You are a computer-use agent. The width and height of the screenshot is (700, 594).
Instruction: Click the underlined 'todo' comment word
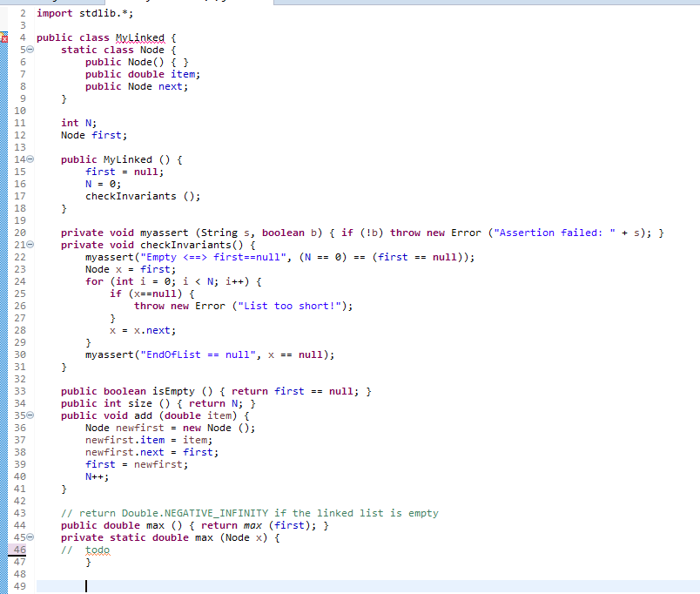tap(98, 550)
